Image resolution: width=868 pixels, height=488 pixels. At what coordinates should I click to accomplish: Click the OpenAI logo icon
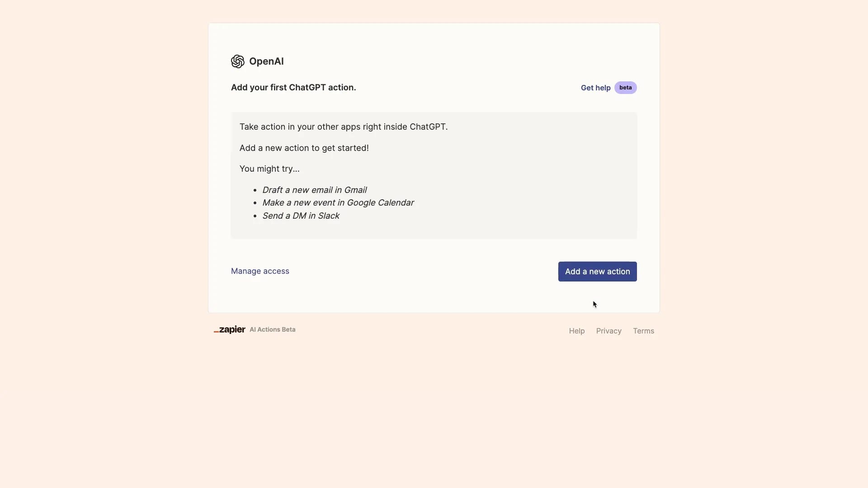[x=238, y=61]
